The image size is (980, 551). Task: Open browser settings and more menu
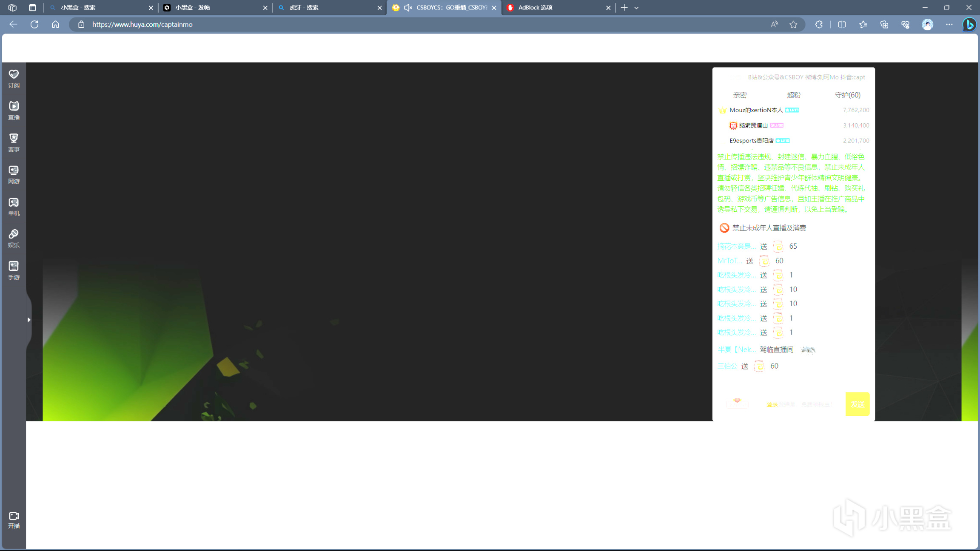click(949, 25)
